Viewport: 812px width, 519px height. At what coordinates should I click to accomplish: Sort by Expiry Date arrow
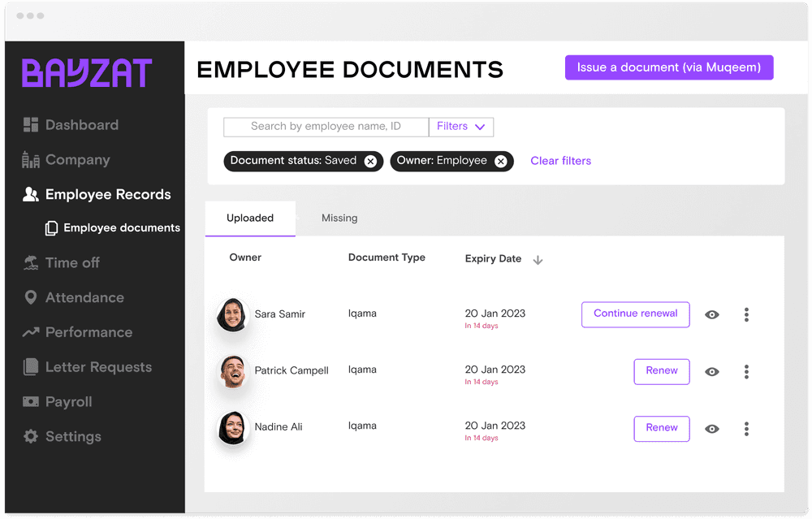tap(538, 260)
